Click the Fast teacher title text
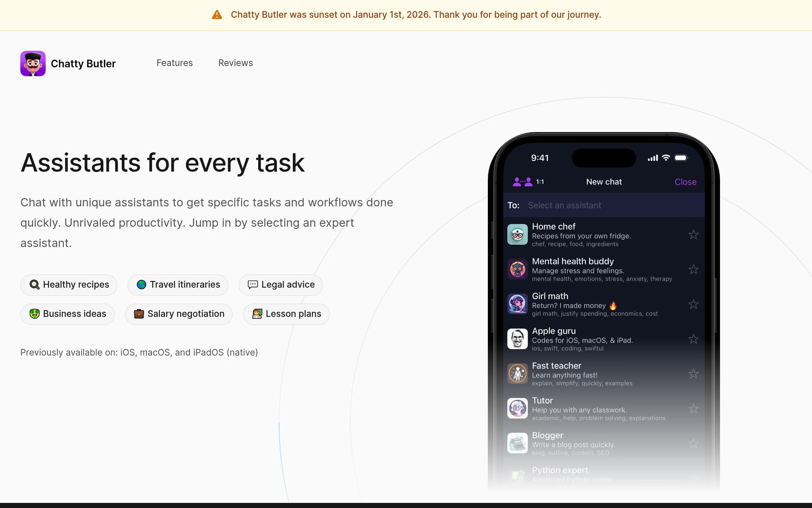812x508 pixels. [556, 365]
